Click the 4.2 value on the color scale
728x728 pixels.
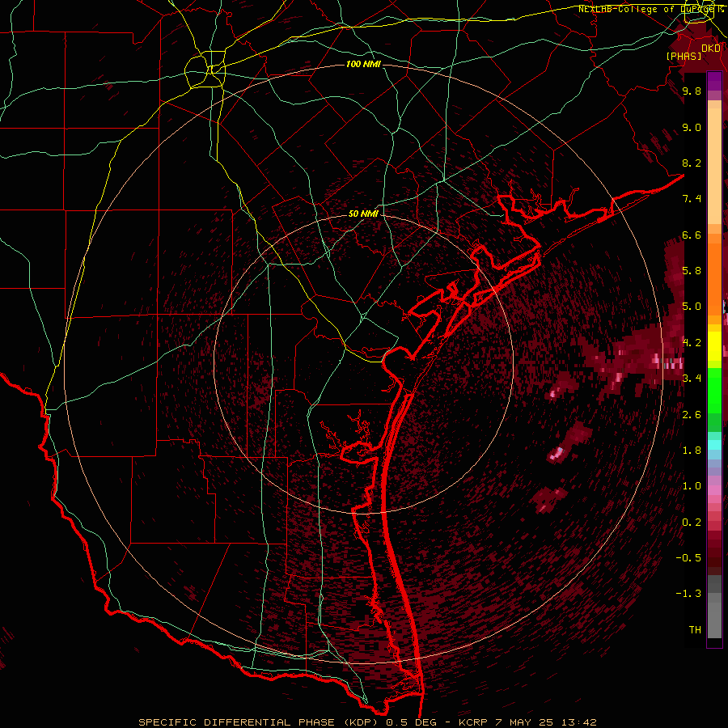[x=692, y=343]
